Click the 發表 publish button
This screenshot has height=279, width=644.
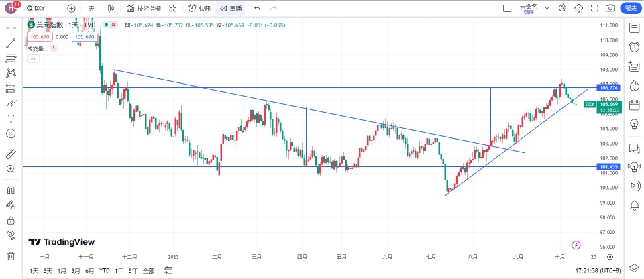point(631,8)
